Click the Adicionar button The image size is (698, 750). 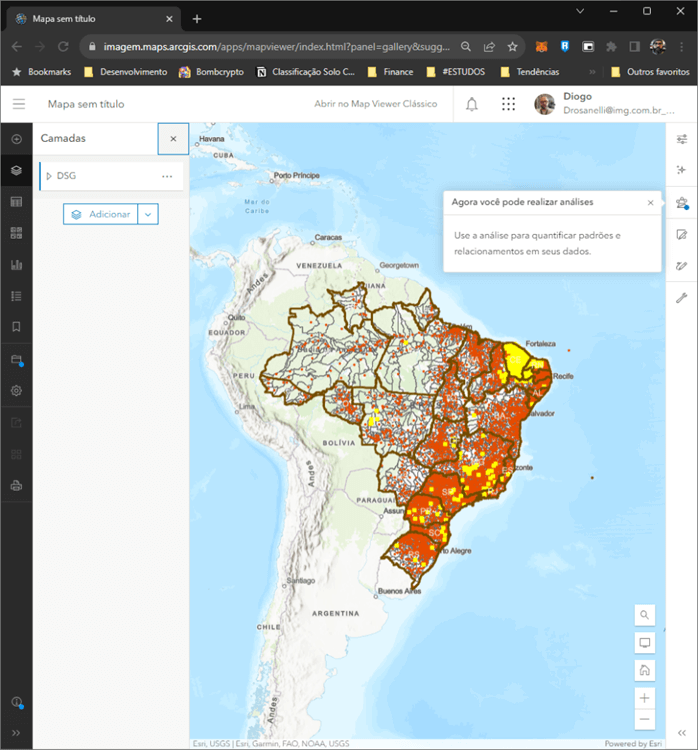point(101,214)
